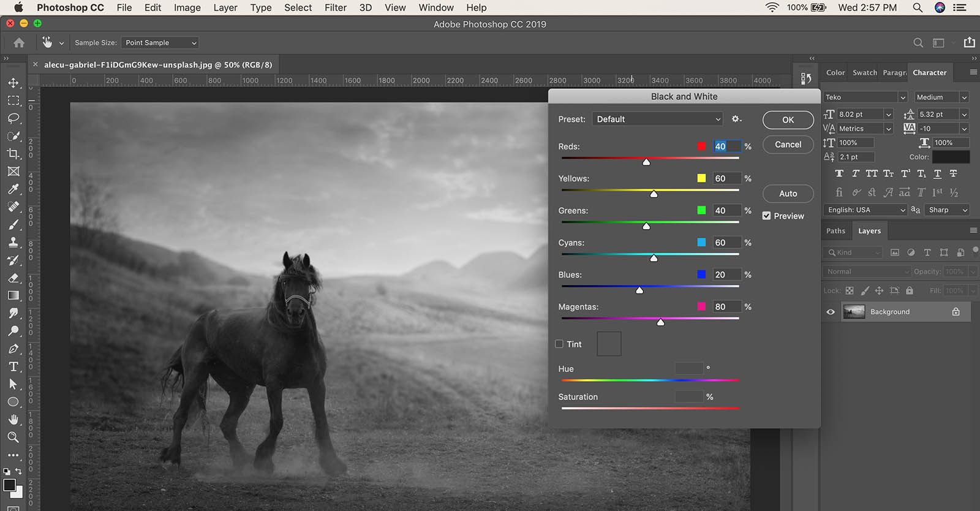Viewport: 980px width, 511px height.
Task: Uncheck the Preview checkbox
Action: click(766, 216)
